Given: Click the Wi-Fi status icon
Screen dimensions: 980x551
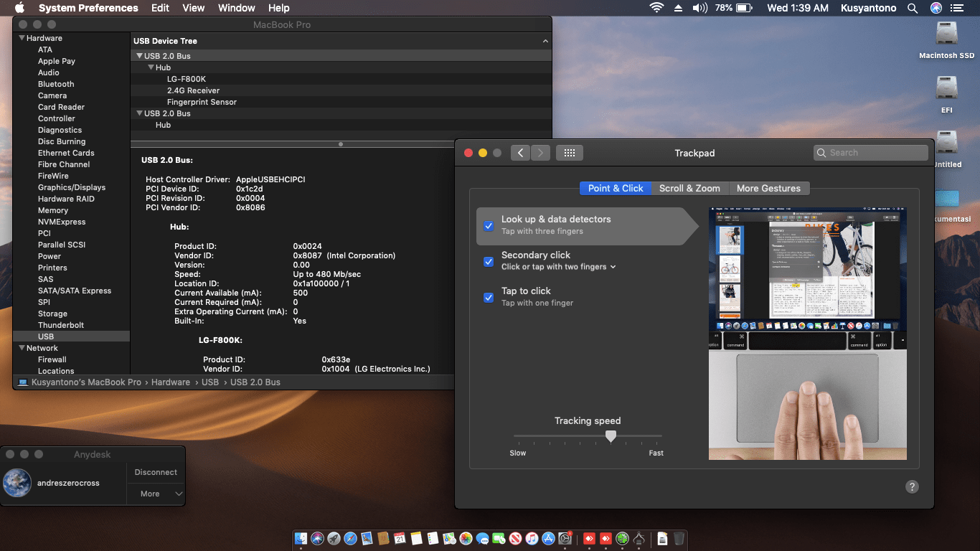Looking at the screenshot, I should pyautogui.click(x=656, y=8).
